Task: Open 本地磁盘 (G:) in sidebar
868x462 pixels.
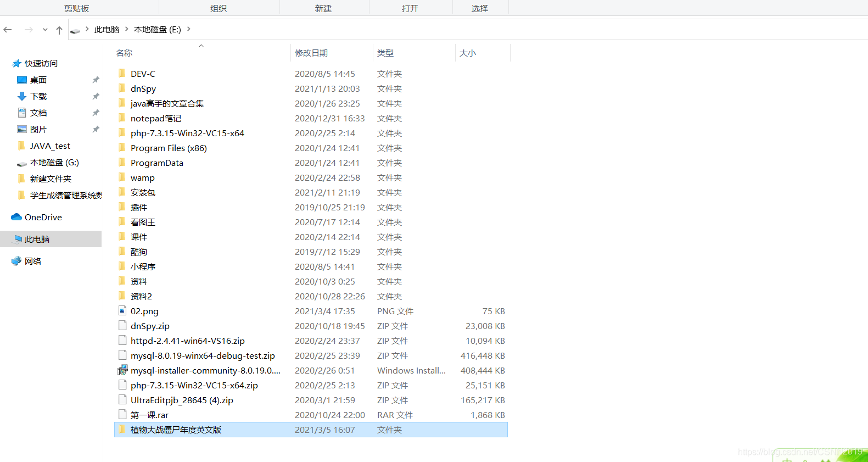Action: pos(54,163)
